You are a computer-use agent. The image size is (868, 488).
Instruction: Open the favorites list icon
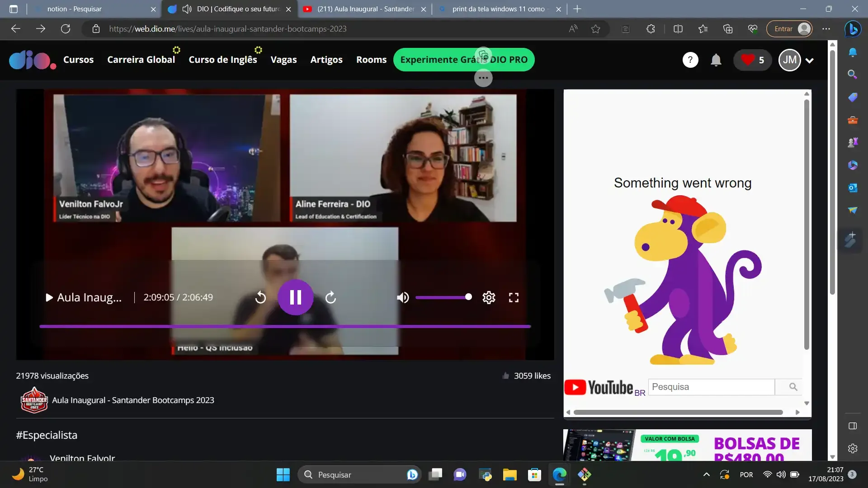click(703, 29)
